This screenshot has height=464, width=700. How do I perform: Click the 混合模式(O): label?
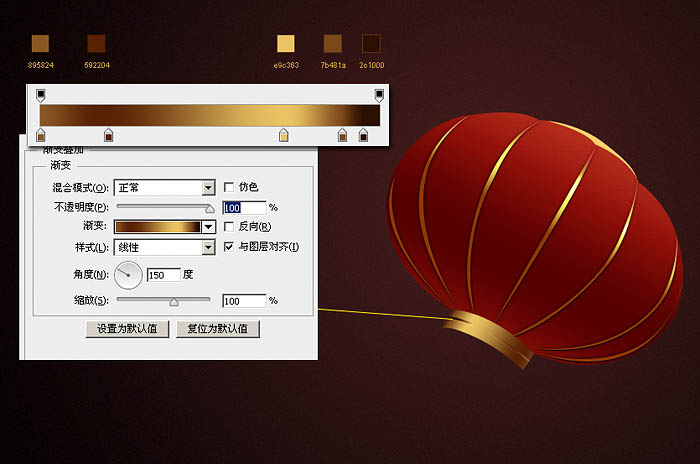pos(81,188)
